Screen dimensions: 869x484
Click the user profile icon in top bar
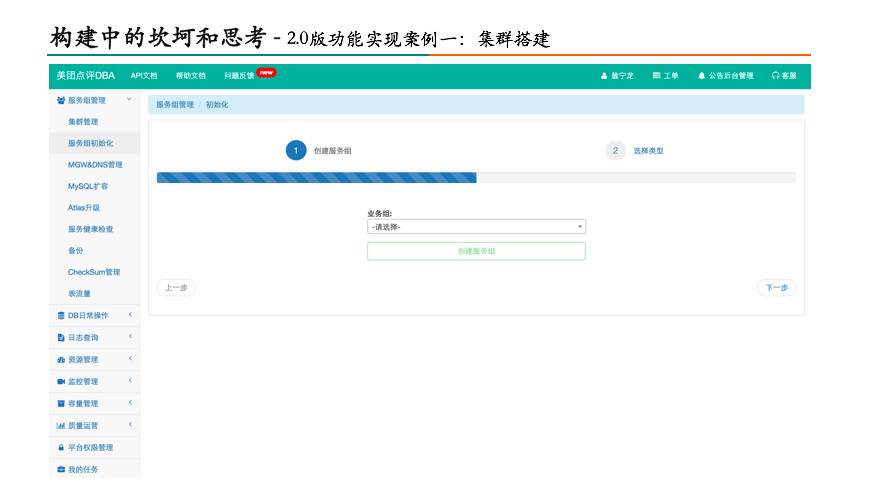click(604, 76)
